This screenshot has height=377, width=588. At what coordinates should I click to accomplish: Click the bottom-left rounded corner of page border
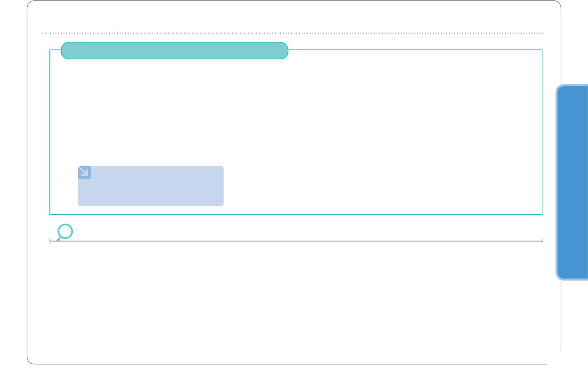(x=29, y=362)
